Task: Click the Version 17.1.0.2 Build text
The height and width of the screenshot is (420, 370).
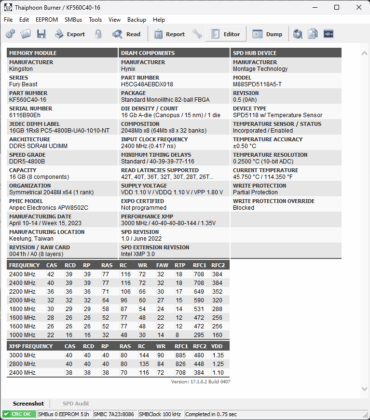Action: pyautogui.click(x=200, y=382)
